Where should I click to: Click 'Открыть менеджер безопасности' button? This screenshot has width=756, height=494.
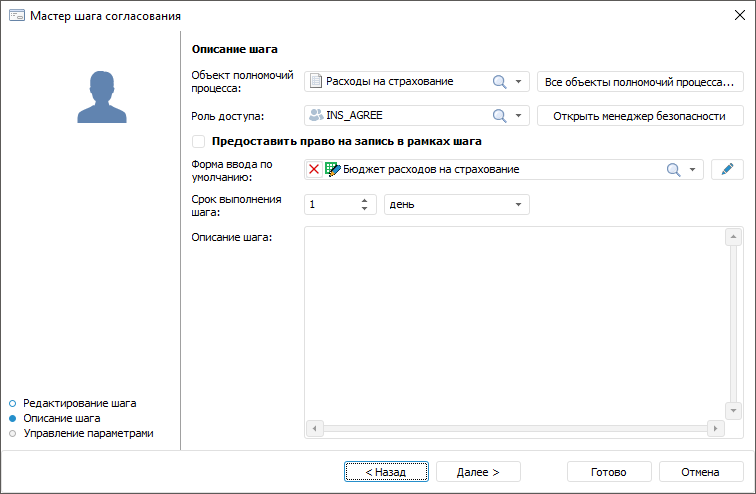click(640, 116)
